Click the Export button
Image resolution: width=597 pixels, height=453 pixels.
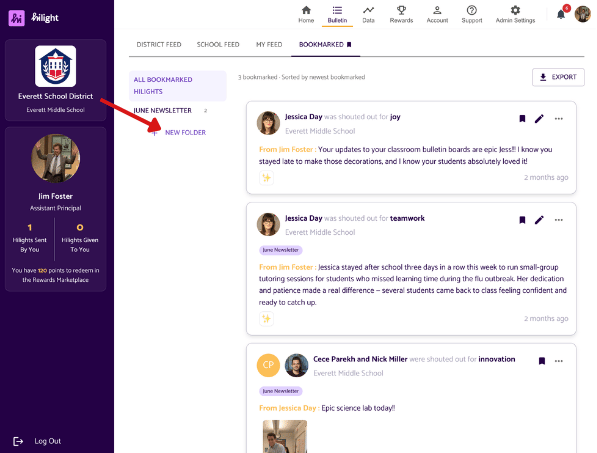pyautogui.click(x=558, y=77)
